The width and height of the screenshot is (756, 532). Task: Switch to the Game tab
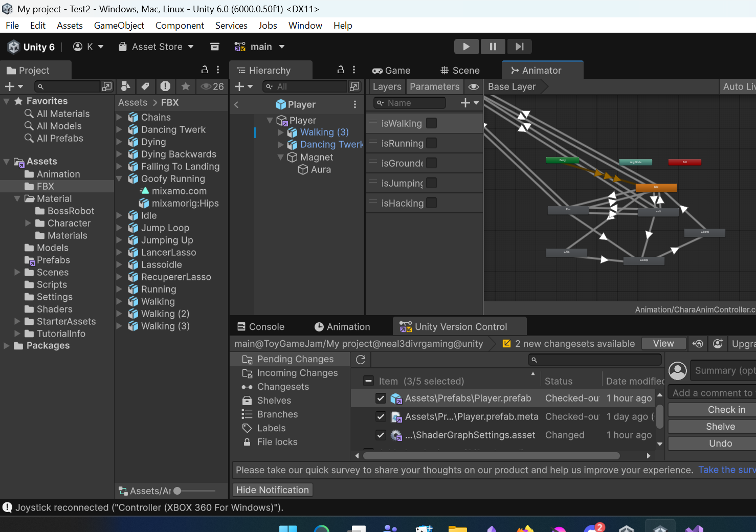[x=391, y=71]
